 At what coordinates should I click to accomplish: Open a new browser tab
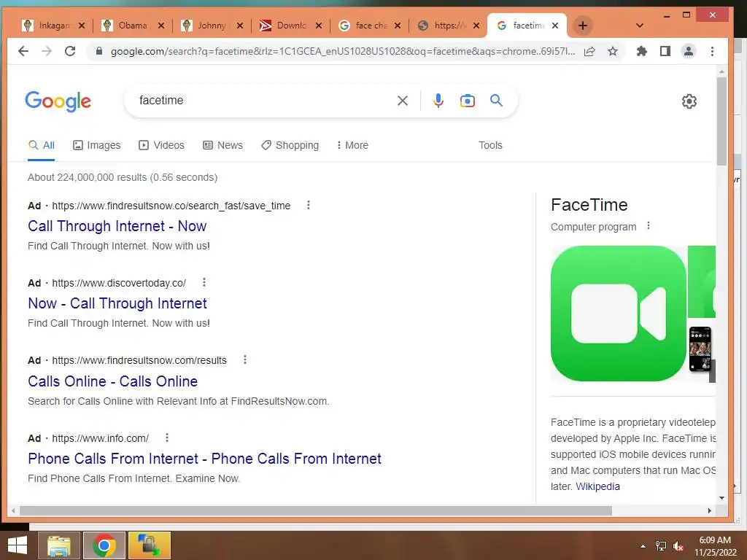click(x=583, y=26)
